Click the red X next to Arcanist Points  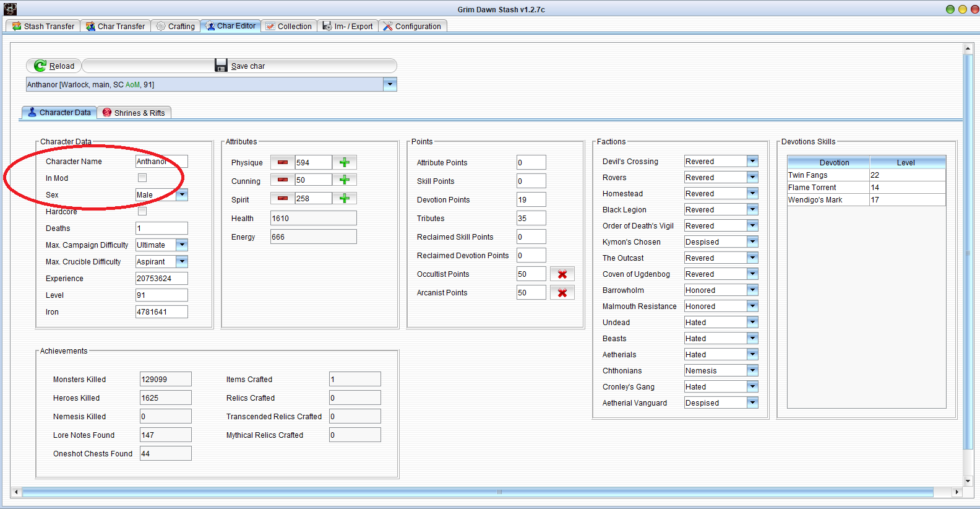(562, 293)
